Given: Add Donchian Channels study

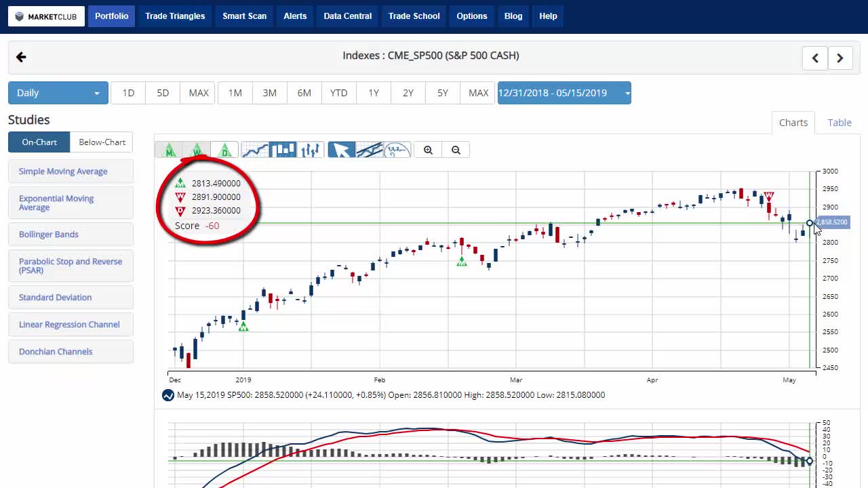Looking at the screenshot, I should 71,352.
